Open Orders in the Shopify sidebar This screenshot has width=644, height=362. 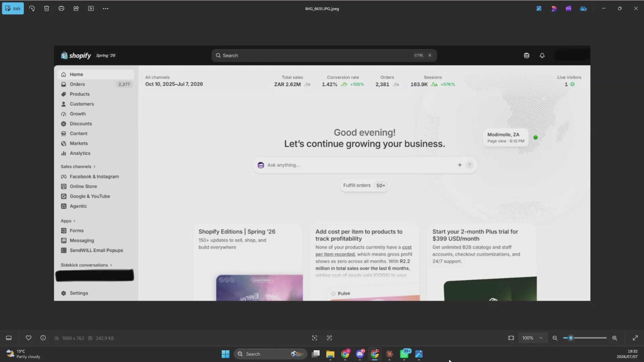click(96, 84)
